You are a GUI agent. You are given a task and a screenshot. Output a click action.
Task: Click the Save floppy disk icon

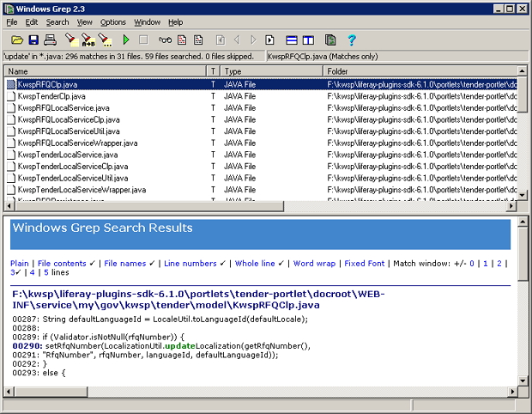[x=33, y=40]
